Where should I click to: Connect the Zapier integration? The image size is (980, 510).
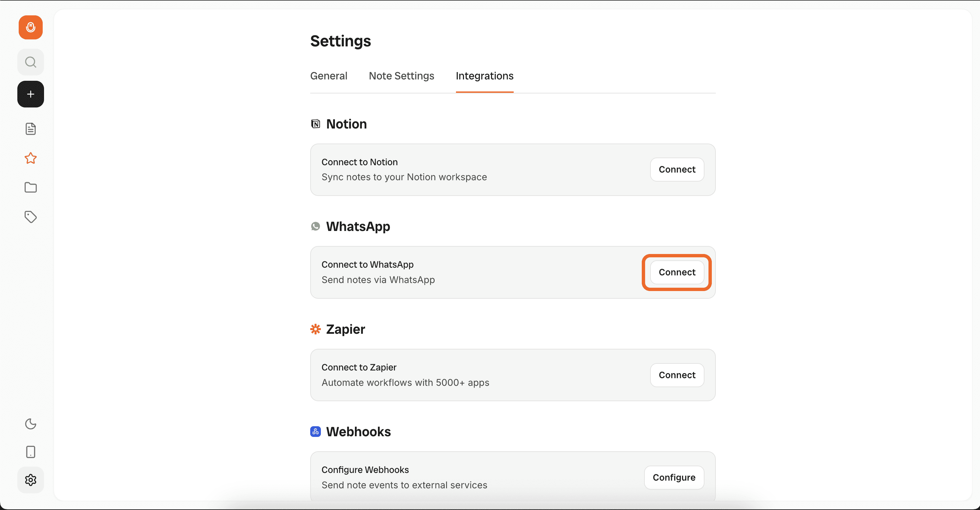tap(677, 375)
